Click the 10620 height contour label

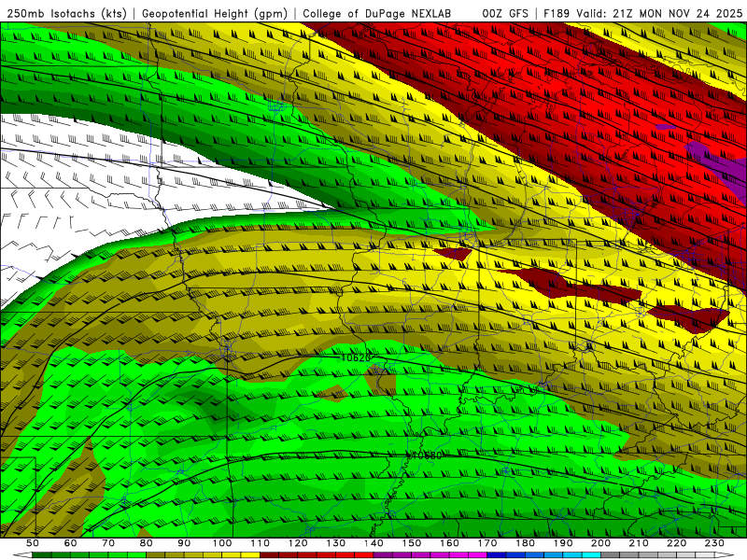click(x=357, y=357)
